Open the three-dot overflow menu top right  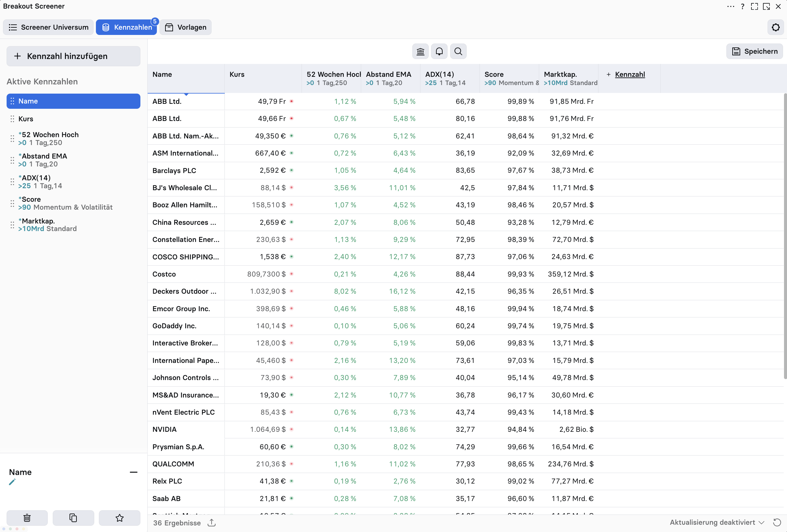(731, 7)
